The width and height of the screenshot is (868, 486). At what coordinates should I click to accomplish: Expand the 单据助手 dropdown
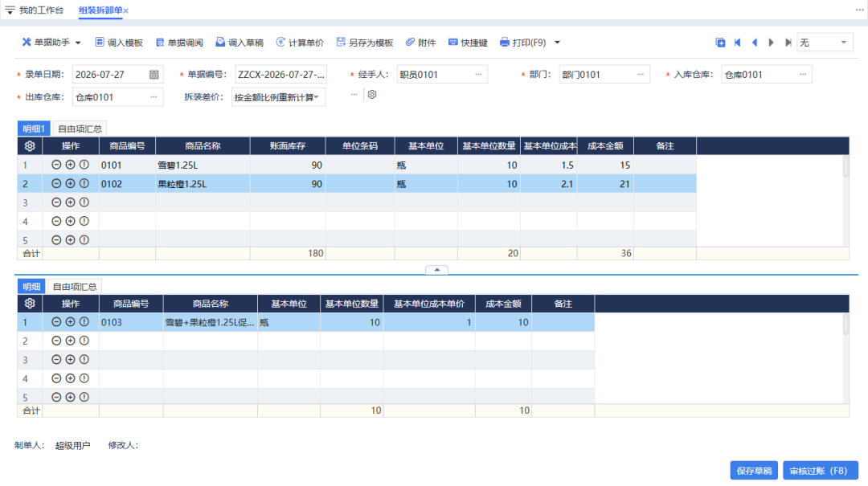pyautogui.click(x=78, y=43)
